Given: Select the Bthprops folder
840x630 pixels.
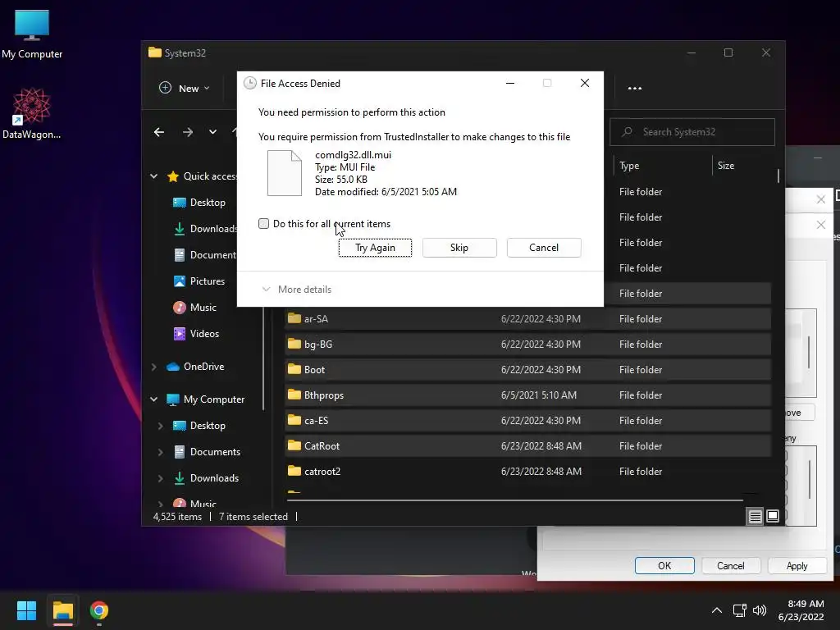Looking at the screenshot, I should click(x=527, y=395).
